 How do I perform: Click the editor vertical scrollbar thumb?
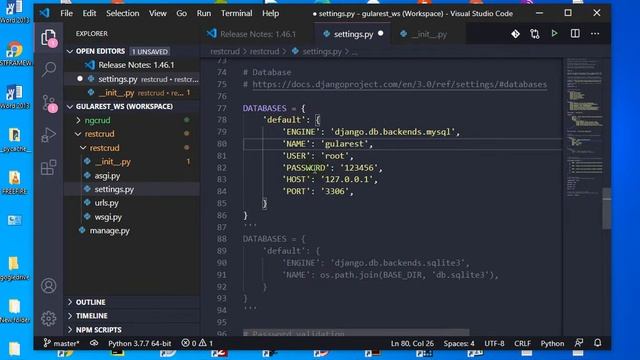607,209
